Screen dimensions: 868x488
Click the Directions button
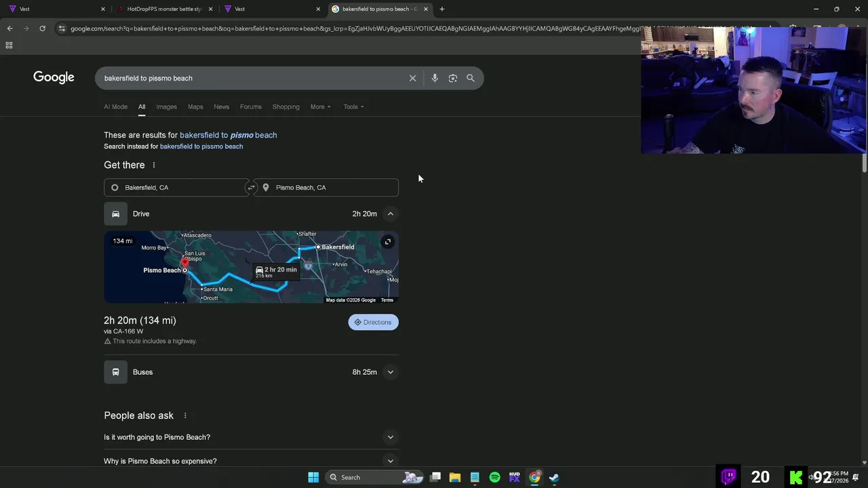click(x=373, y=322)
